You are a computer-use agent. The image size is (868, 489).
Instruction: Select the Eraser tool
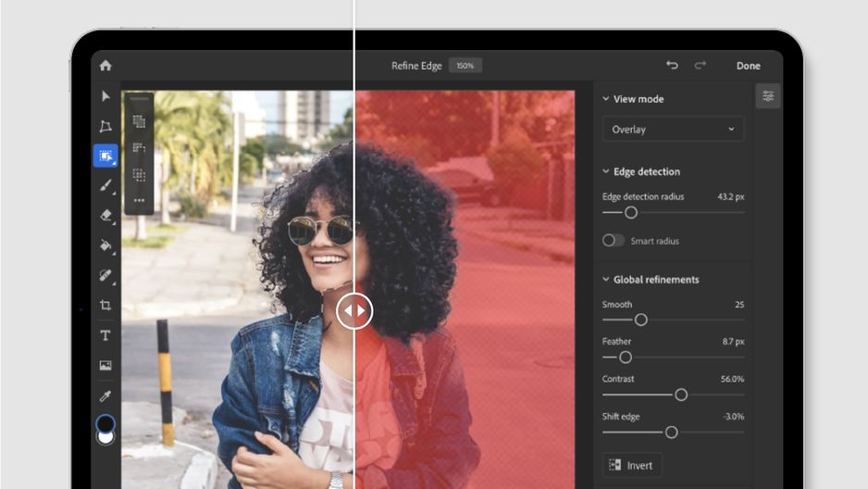[105, 215]
